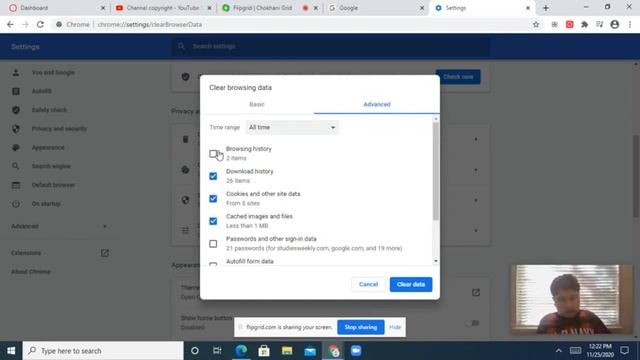
Task: Switch to the Flipgrid browser tab
Action: 269,8
